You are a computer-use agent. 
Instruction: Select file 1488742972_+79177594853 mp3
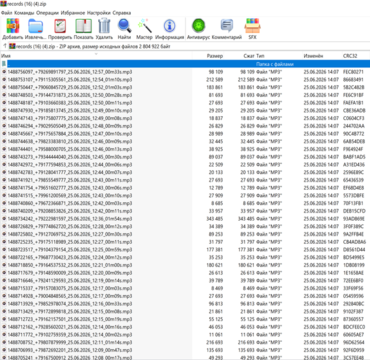point(70,164)
